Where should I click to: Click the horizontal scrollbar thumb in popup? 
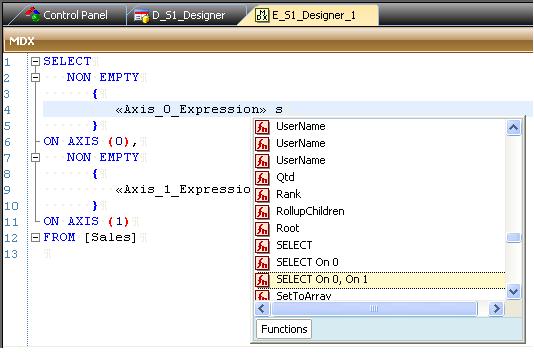pyautogui.click(x=374, y=309)
